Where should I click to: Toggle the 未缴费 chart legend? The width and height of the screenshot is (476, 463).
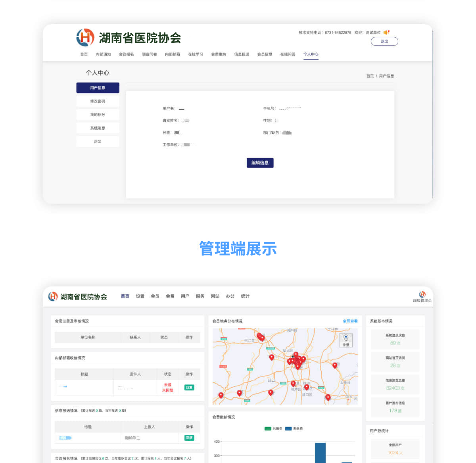coord(294,428)
